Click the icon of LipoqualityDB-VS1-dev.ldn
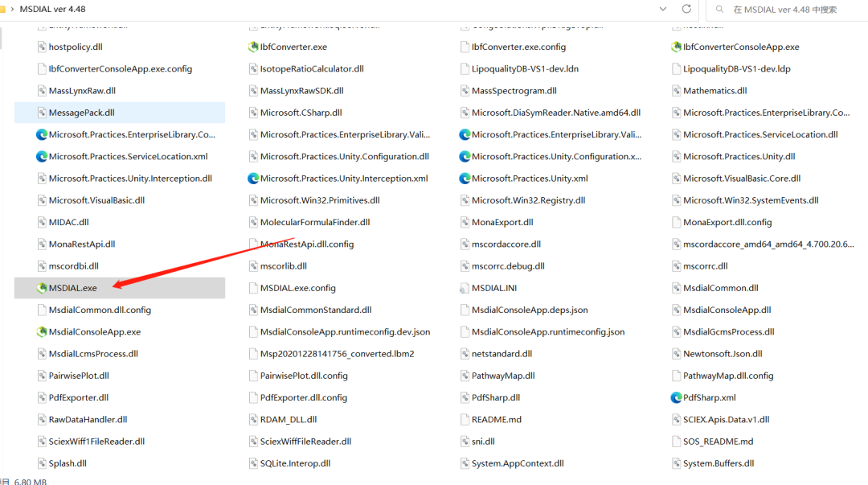 [x=465, y=68]
